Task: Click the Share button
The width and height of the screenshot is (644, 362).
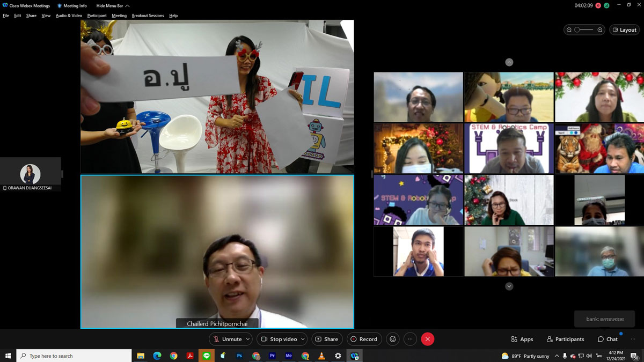Action: coord(327,339)
